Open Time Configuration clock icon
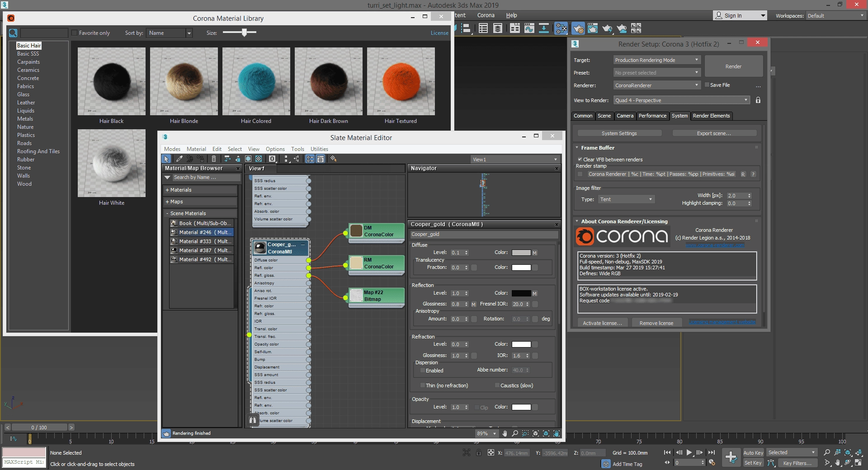This screenshot has width=868, height=470. pos(712,462)
